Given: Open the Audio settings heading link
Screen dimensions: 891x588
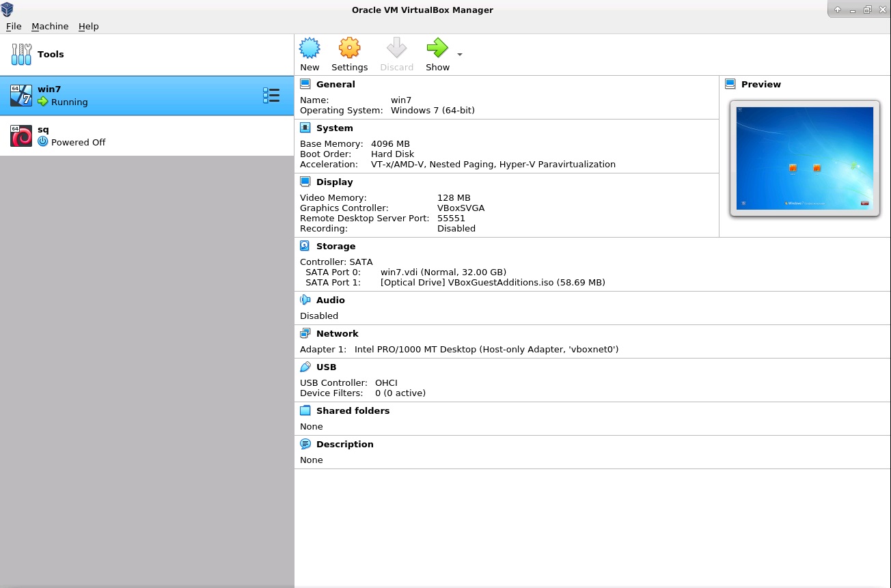Looking at the screenshot, I should coord(331,300).
